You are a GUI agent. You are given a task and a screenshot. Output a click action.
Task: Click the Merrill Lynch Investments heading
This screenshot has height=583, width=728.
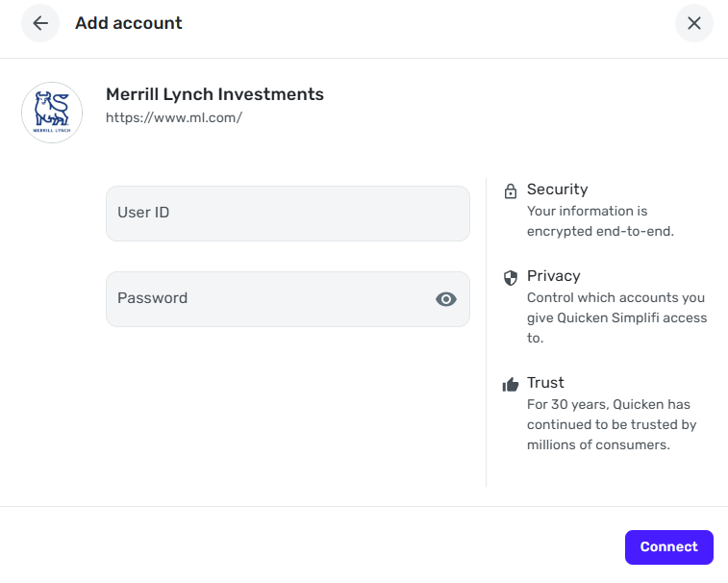(x=214, y=94)
